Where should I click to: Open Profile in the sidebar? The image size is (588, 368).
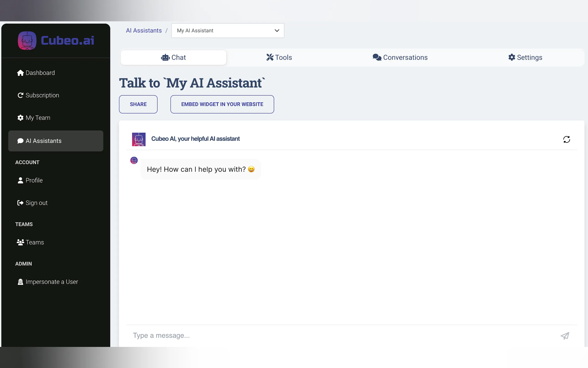click(34, 180)
